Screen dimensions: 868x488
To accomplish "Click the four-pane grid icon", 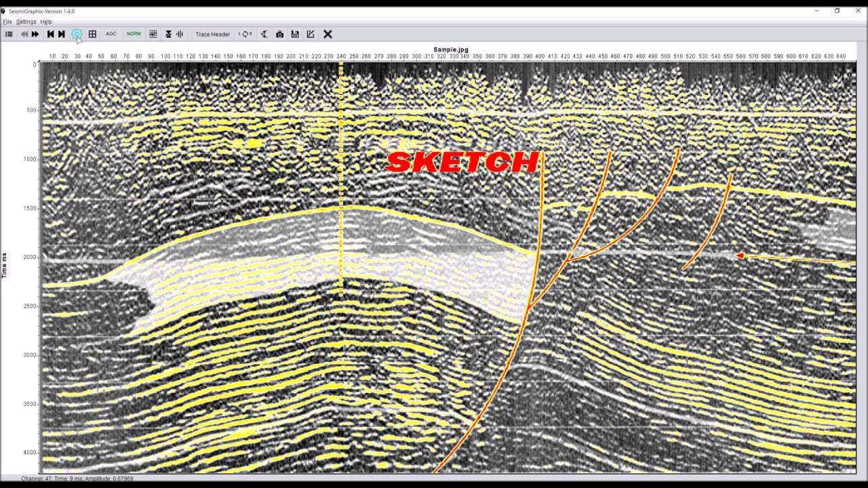I will tap(92, 34).
